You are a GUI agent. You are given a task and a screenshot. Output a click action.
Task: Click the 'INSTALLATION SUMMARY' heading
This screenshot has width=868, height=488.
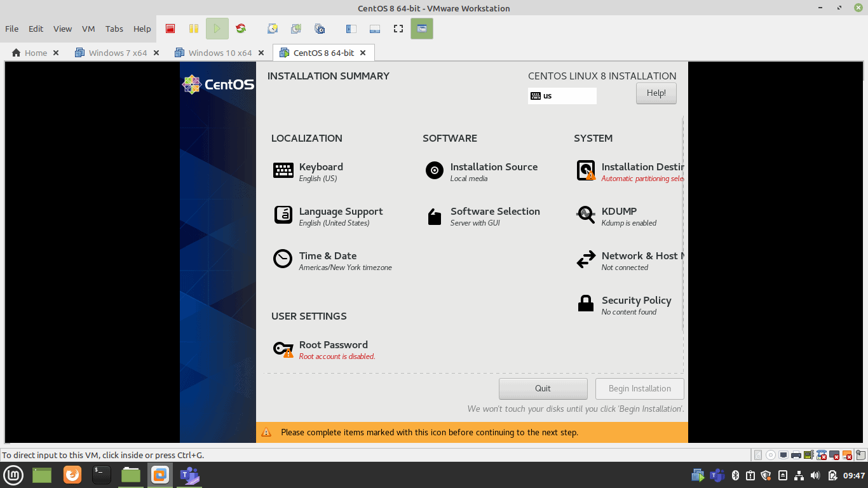click(329, 76)
